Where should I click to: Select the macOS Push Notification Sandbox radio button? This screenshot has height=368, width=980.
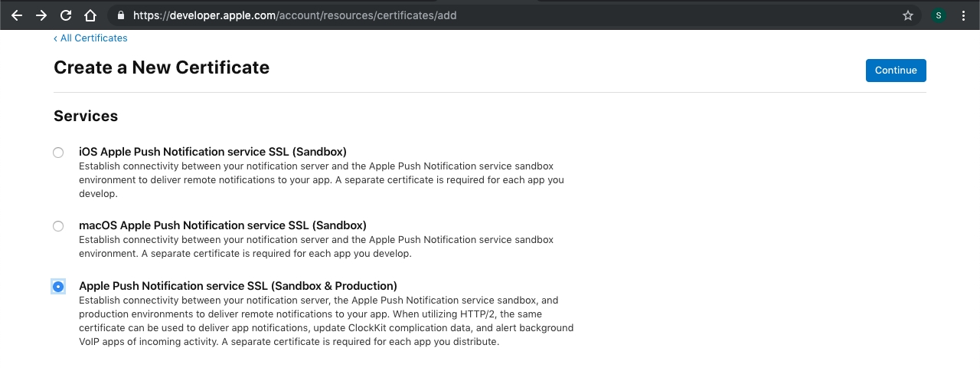tap(58, 226)
